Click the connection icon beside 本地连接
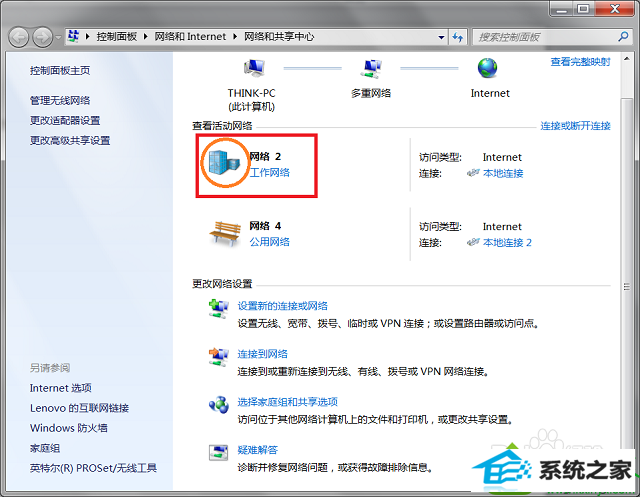 pyautogui.click(x=473, y=173)
